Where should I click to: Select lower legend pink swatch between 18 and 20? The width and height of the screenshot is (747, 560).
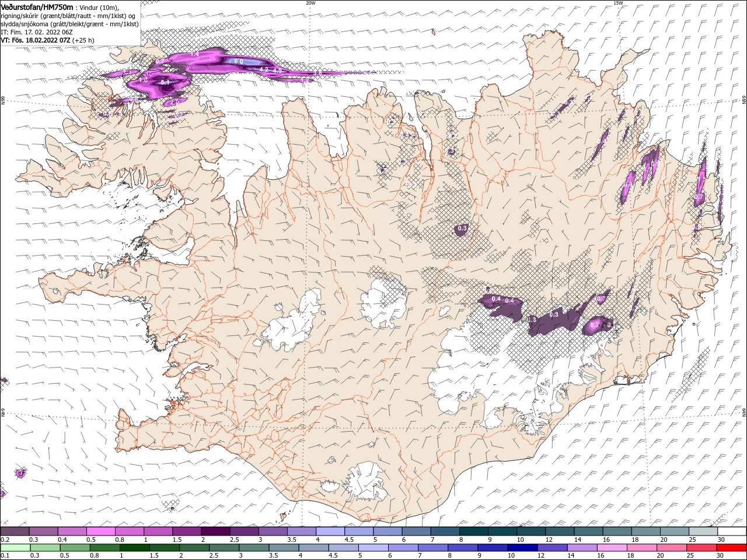point(642,548)
